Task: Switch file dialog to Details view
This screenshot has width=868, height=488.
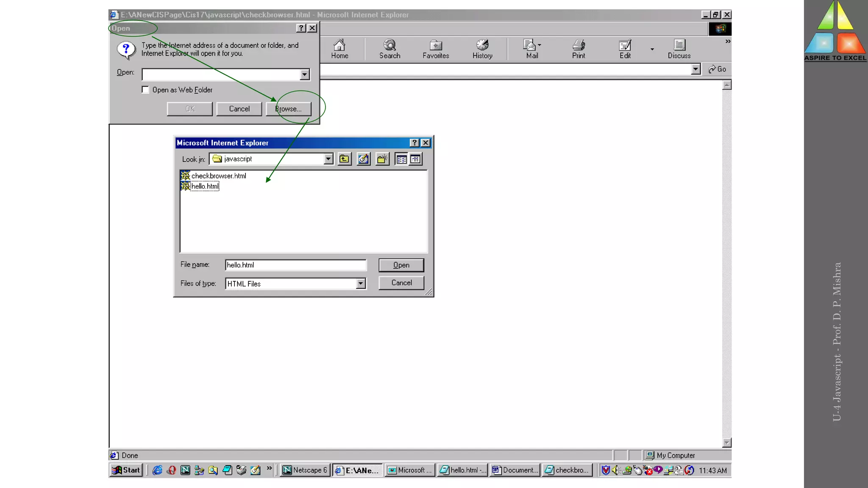Action: pos(415,159)
